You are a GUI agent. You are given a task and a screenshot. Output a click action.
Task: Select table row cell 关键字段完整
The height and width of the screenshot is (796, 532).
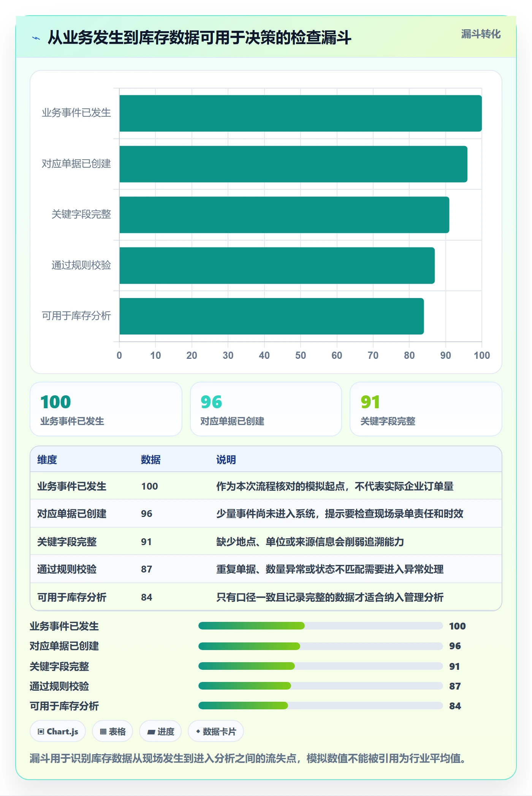click(x=67, y=542)
